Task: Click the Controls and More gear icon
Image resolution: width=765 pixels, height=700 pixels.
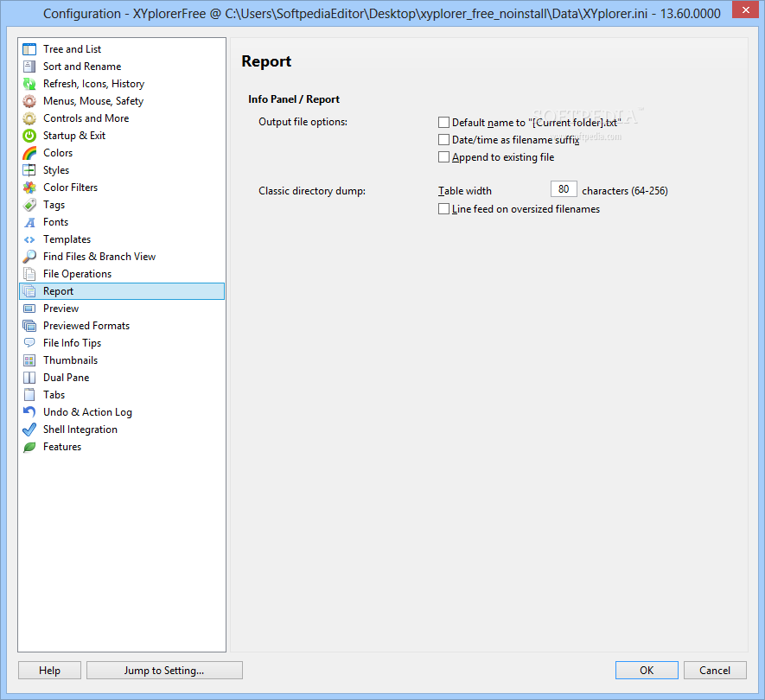Action: (x=29, y=118)
